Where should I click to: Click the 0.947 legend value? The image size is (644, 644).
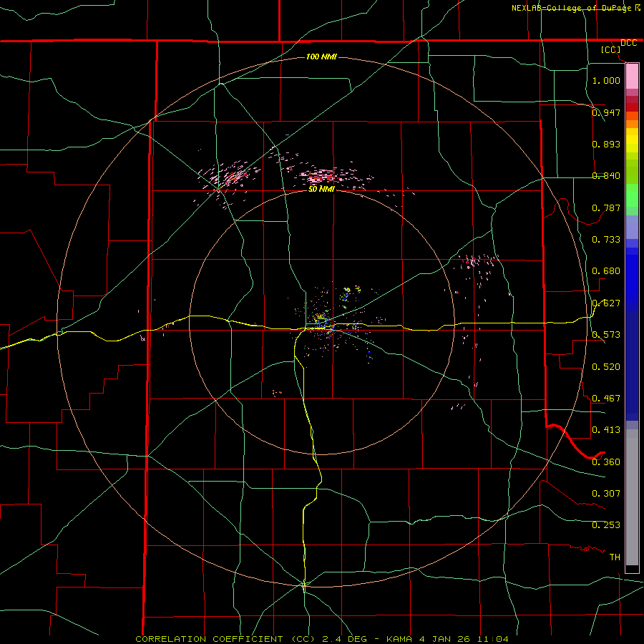point(606,112)
